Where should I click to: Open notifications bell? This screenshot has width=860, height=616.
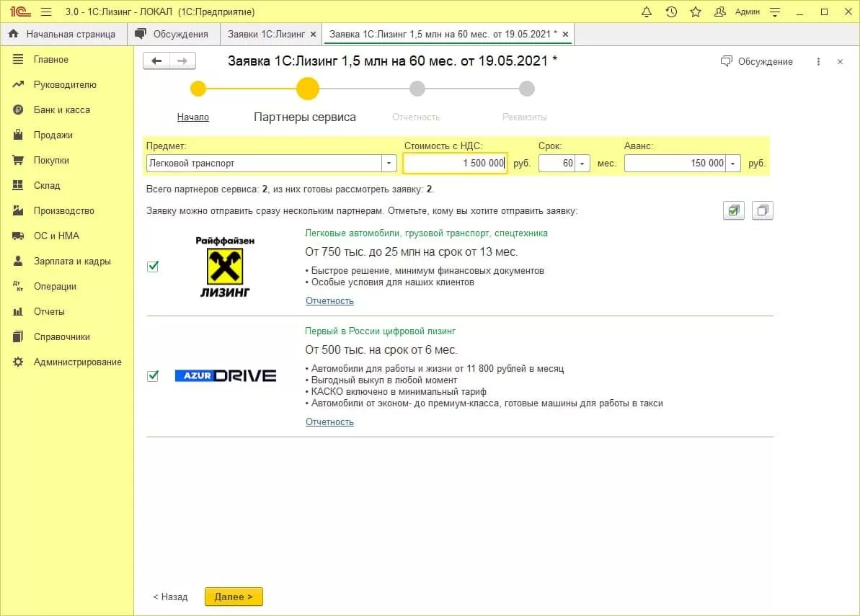tap(647, 12)
